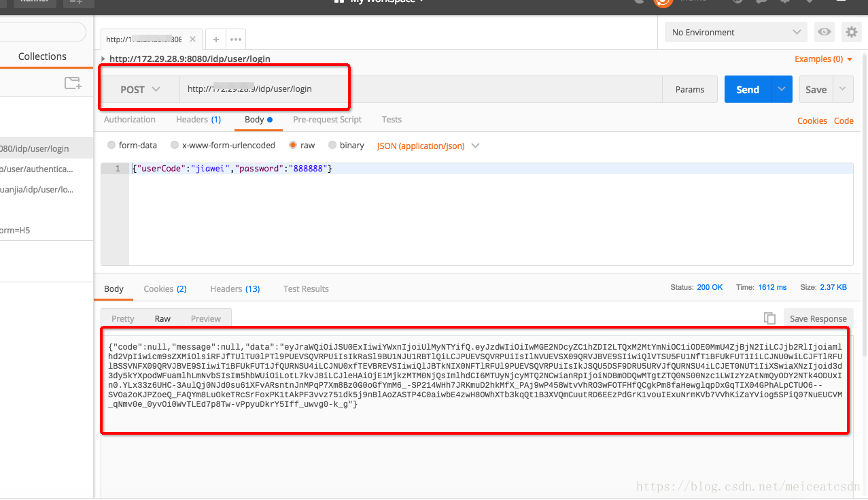Click into the JSON request body editor
Image resolution: width=868 pixels, height=500 pixels.
(490, 214)
